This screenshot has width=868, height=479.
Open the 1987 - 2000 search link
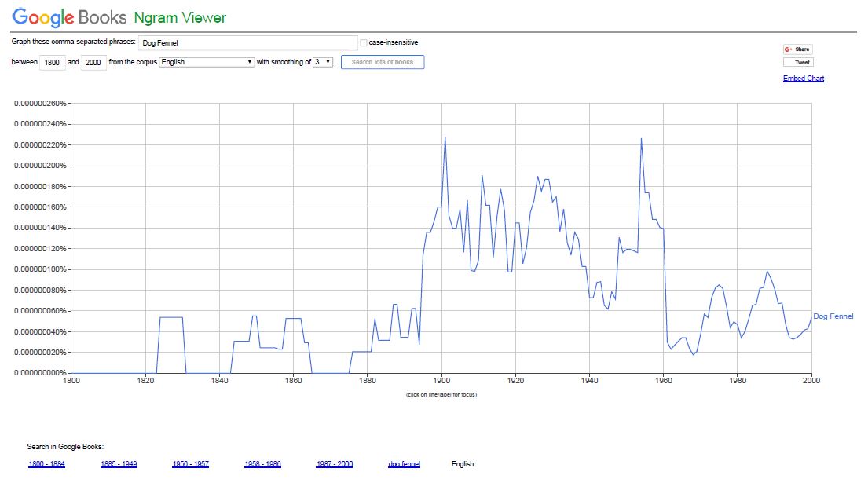point(335,464)
